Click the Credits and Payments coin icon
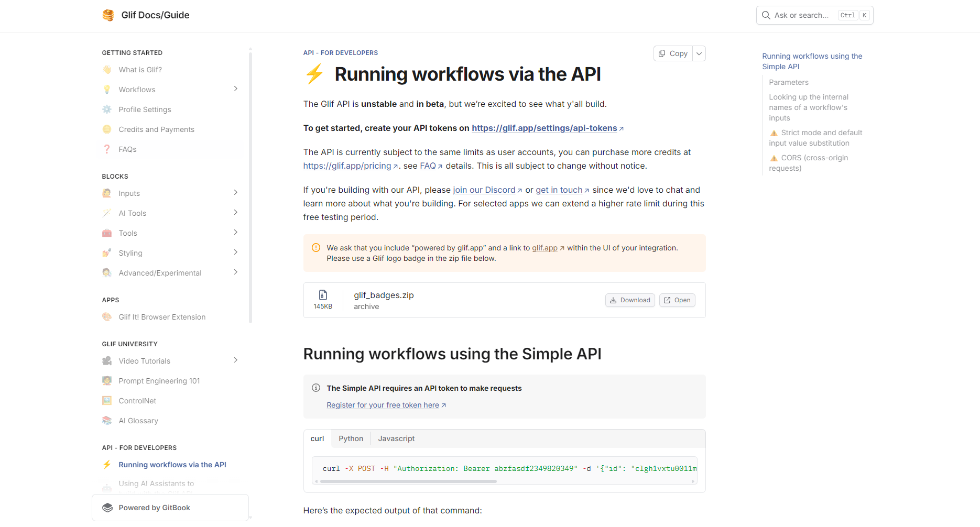Screen dimensions: 980x527 point(107,129)
